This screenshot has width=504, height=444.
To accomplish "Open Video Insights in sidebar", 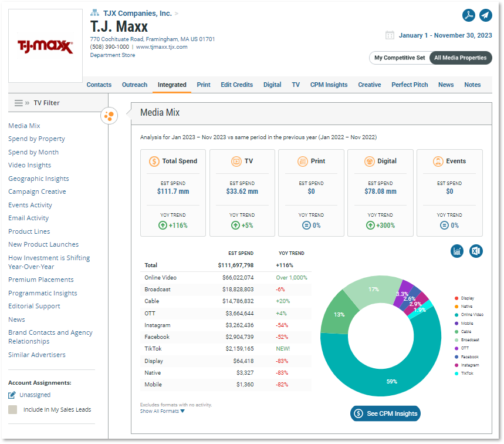I will (x=29, y=166).
